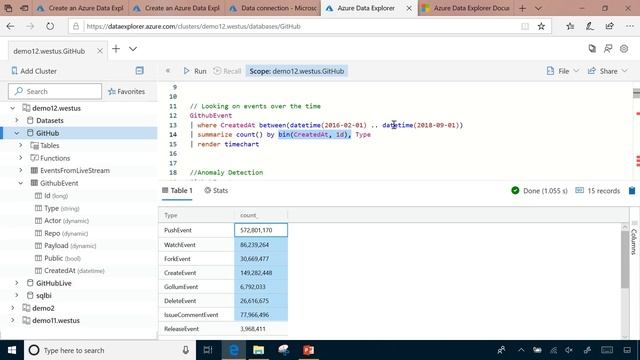Viewport: 640px width, 360px height.
Task: Select DeleteEvent row cell
Action: tap(196, 301)
